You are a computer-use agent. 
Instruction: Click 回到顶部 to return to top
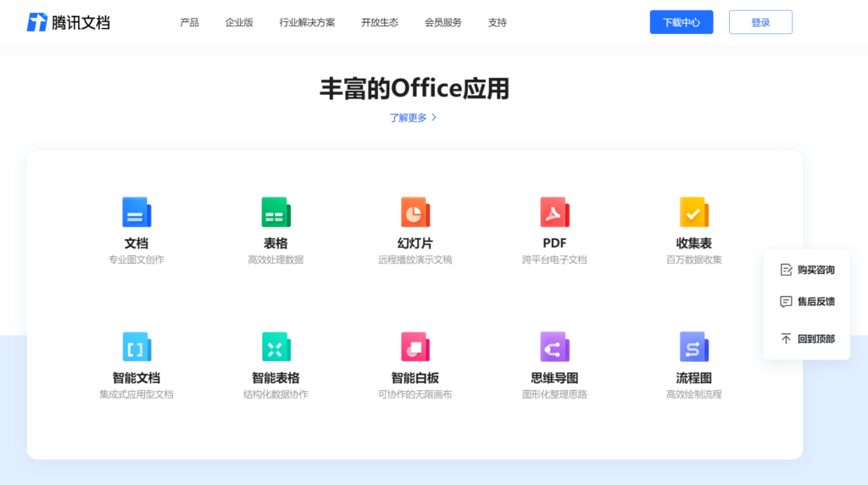(x=807, y=339)
